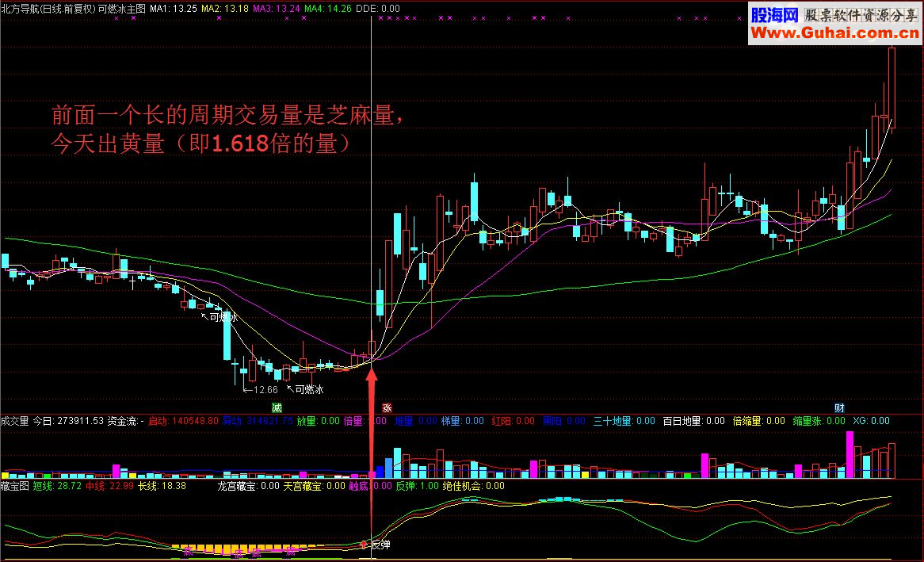Click the 放量: 0.00 readout
This screenshot has width=924, height=562.
pyautogui.click(x=319, y=421)
